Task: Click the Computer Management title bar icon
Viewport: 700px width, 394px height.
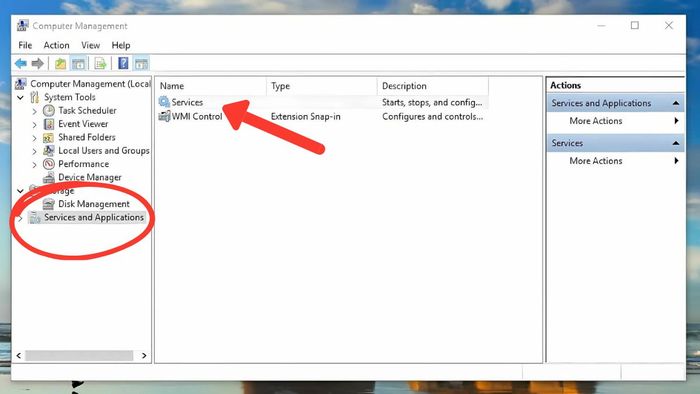Action: click(x=23, y=25)
